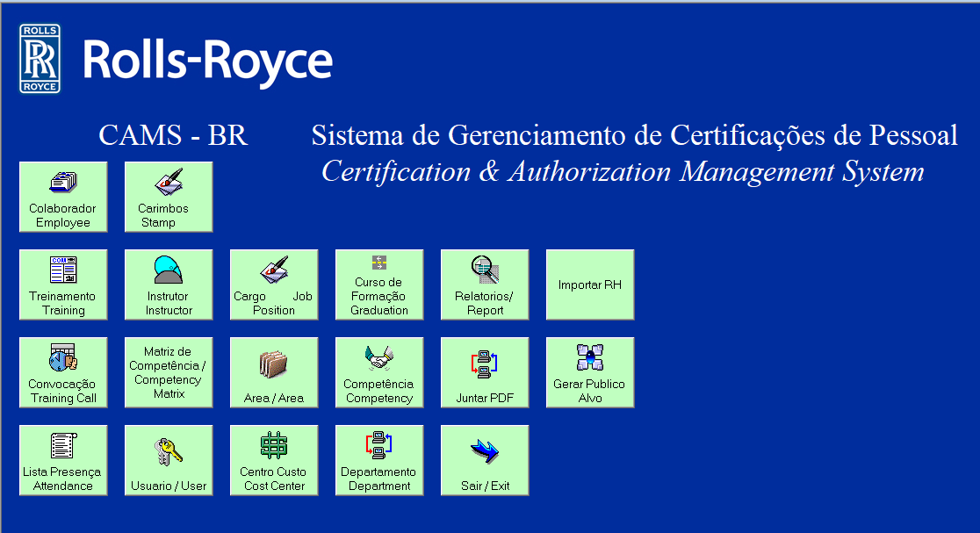Screen dimensions: 980x533
Task: Click the Instrutor Instructor button
Action: tap(169, 285)
